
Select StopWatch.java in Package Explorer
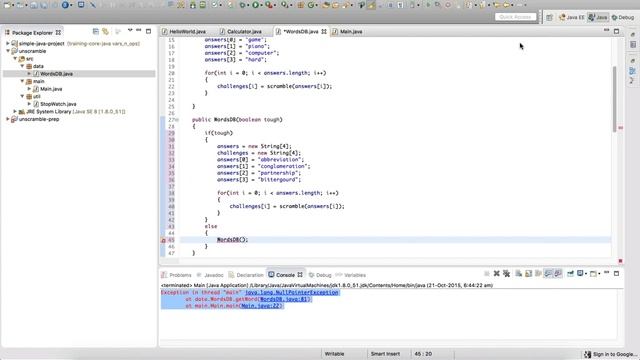pos(58,104)
